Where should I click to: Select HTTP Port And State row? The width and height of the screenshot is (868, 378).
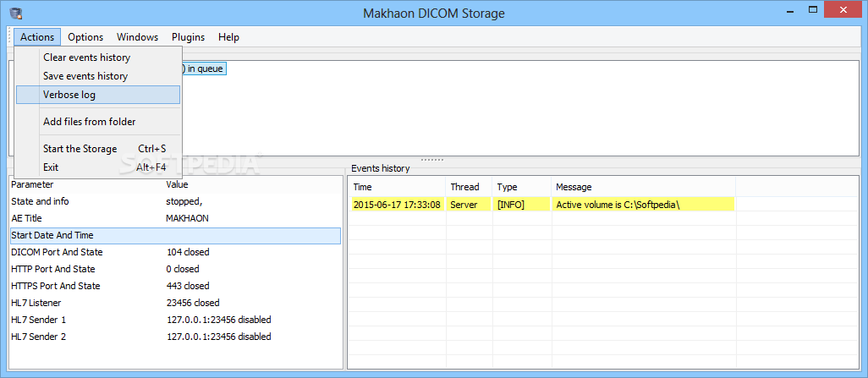pos(175,269)
